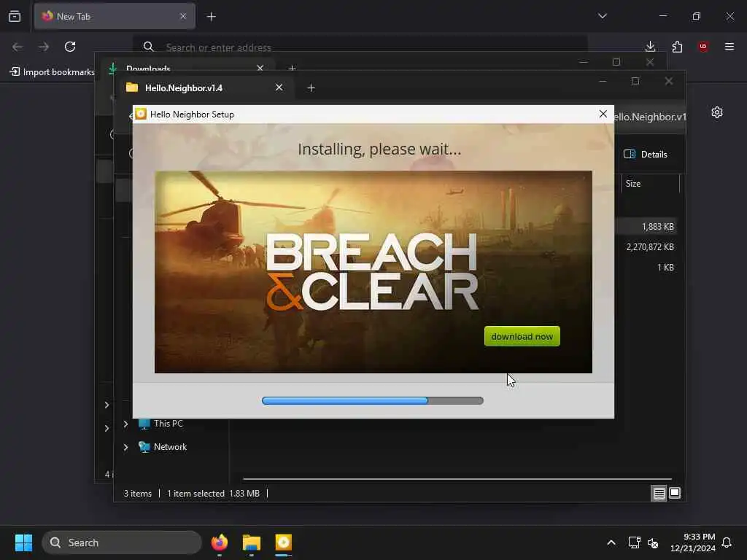
Task: Close the Hello Neighbor Setup dialog
Action: tap(603, 114)
